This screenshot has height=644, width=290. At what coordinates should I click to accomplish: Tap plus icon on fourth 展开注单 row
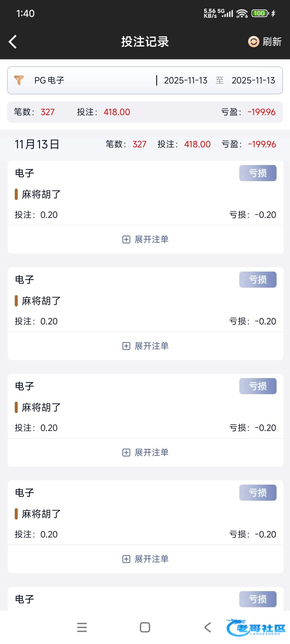point(126,559)
